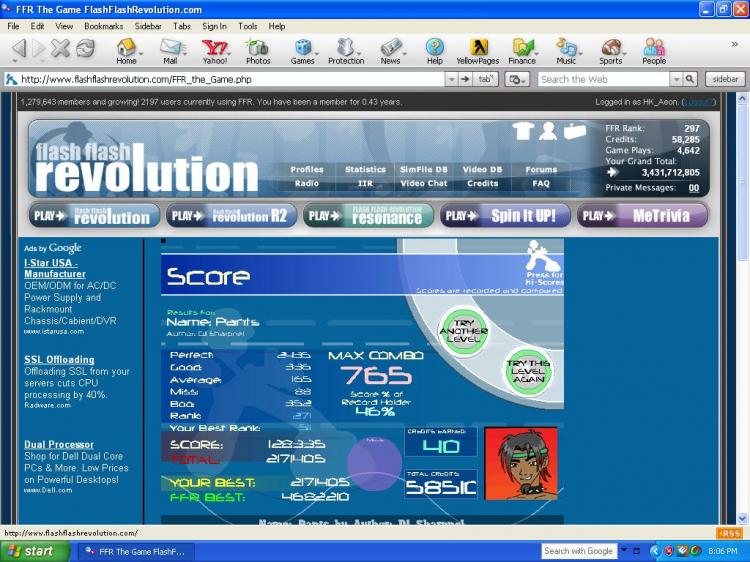
Task: Click the user profile icon in FFR header
Action: coord(548,131)
